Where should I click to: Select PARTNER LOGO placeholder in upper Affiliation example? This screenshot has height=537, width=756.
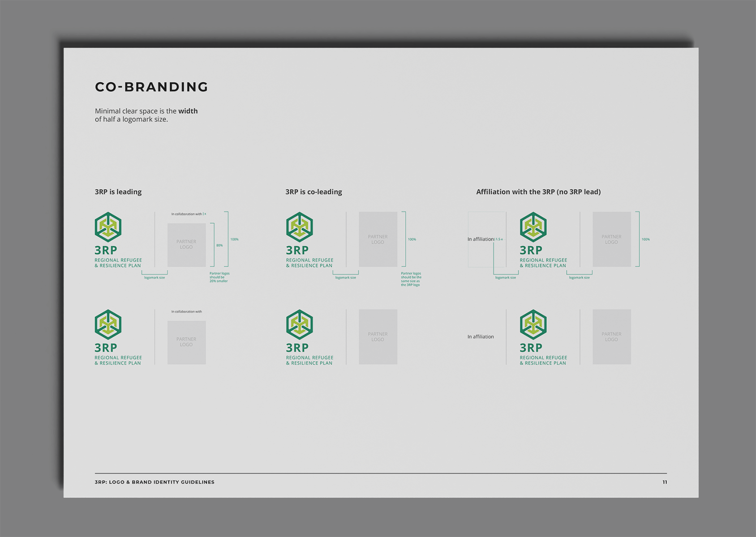[612, 239]
